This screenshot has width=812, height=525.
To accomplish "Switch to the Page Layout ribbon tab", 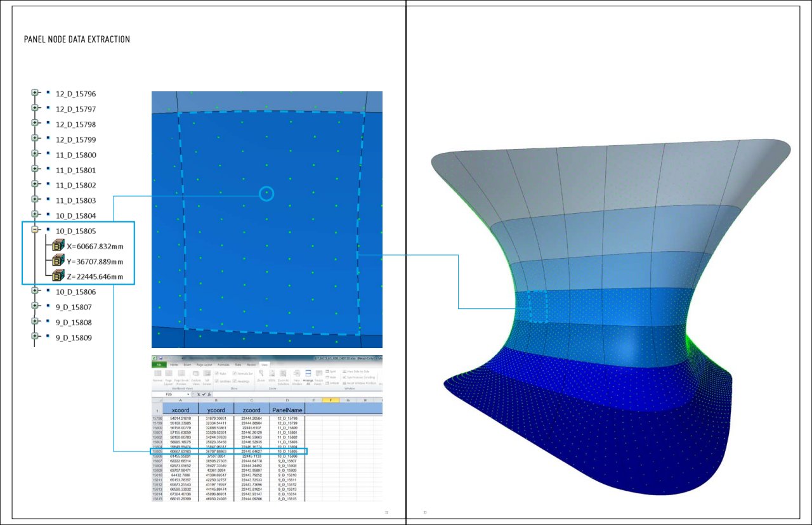I will pos(206,365).
